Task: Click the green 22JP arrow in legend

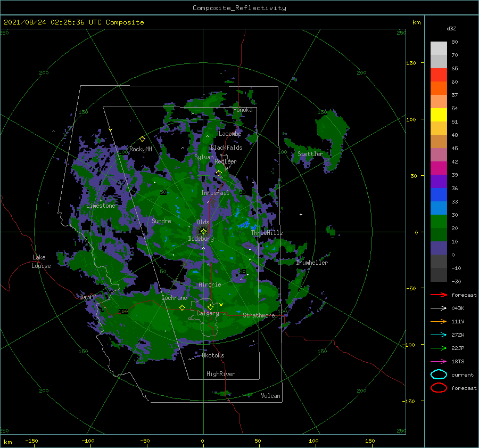Action: [x=439, y=348]
